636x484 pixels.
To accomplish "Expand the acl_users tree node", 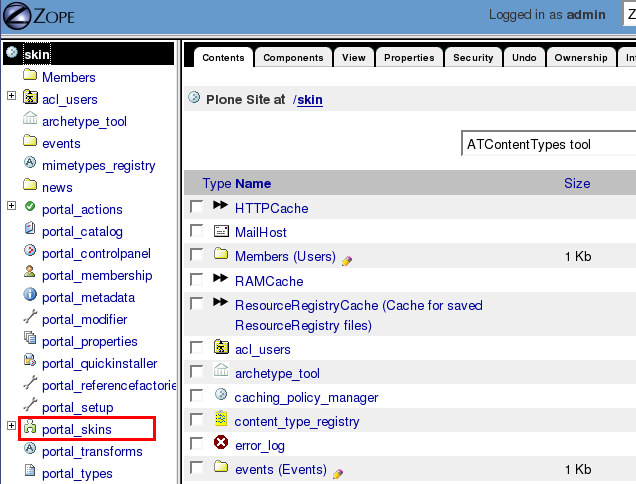I will 11,96.
